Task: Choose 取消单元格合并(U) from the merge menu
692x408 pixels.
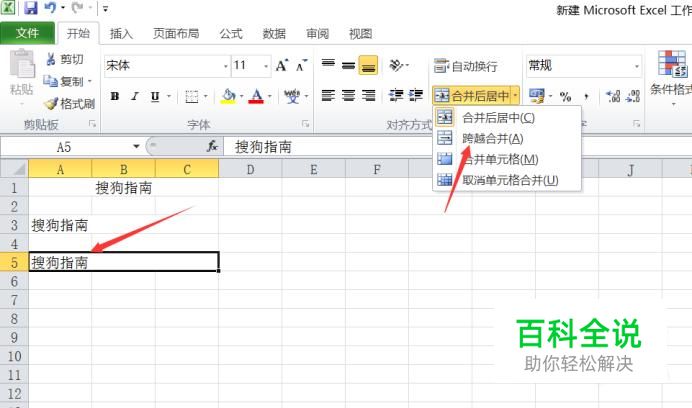Action: coord(507,180)
